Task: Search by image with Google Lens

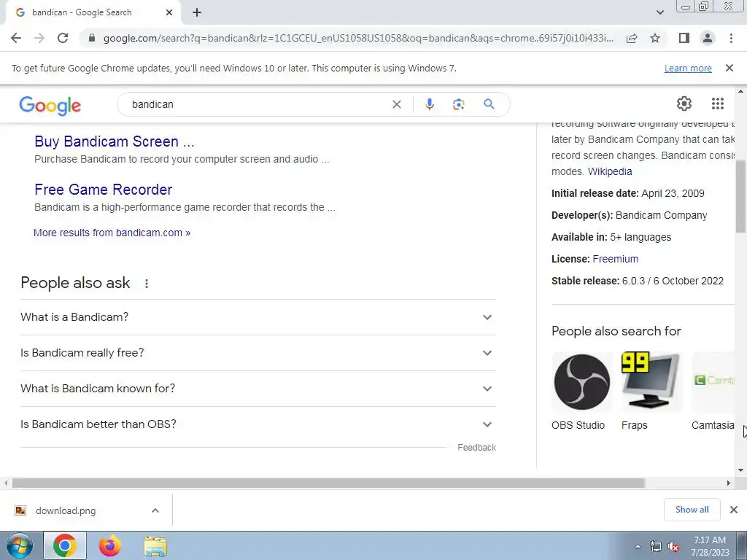Action: (x=458, y=104)
